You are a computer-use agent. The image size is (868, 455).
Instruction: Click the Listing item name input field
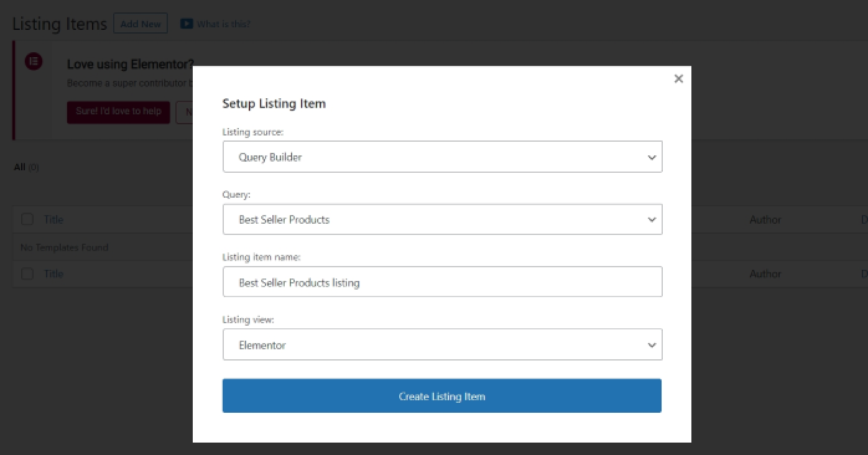coord(442,282)
